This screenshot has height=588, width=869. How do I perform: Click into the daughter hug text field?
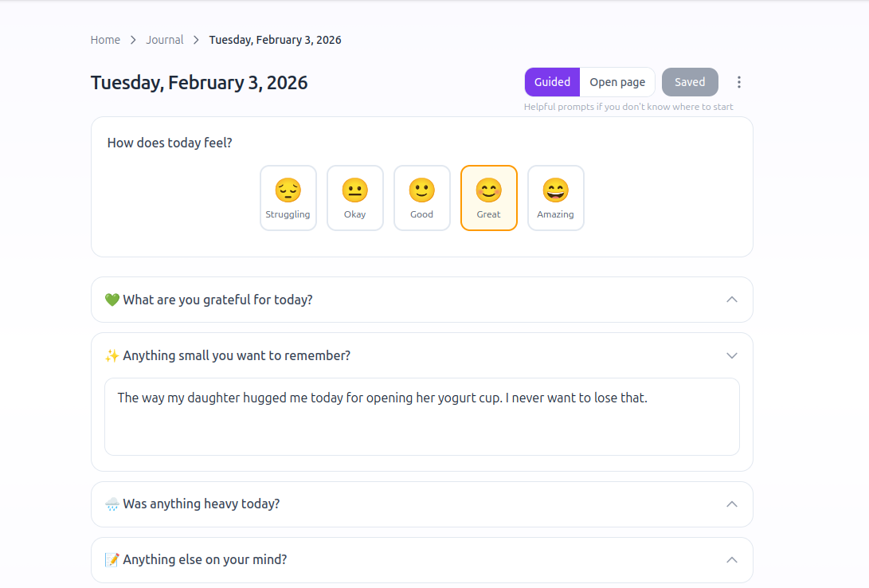pos(421,417)
